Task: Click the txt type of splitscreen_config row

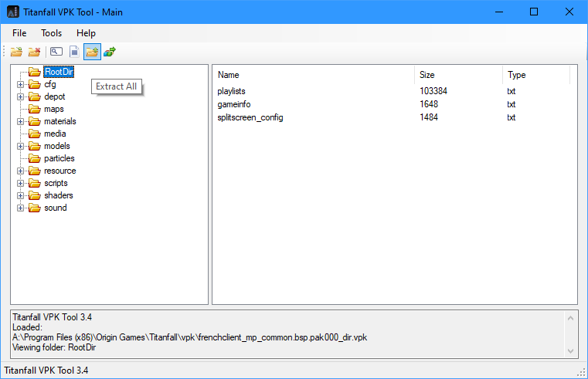Action: [x=512, y=117]
